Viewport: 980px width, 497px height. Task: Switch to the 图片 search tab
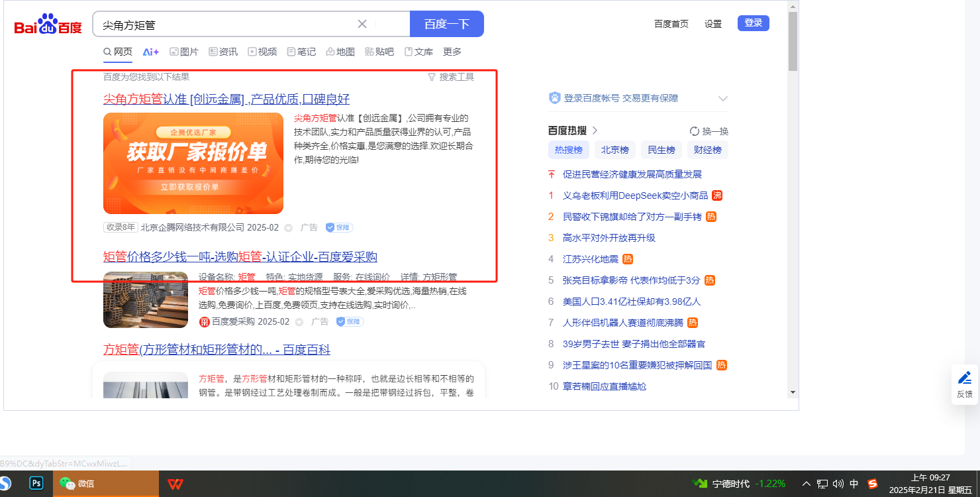point(184,52)
